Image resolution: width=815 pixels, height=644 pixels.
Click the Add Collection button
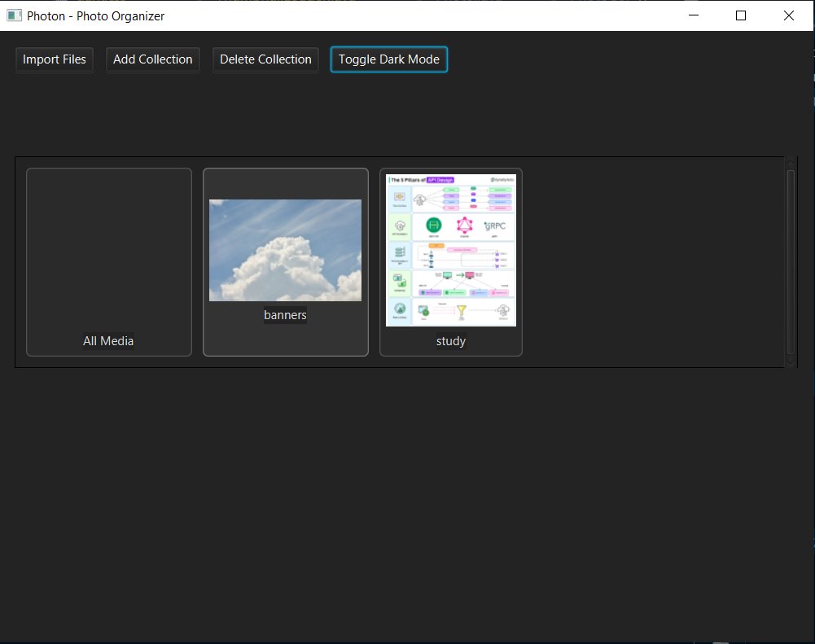point(153,59)
